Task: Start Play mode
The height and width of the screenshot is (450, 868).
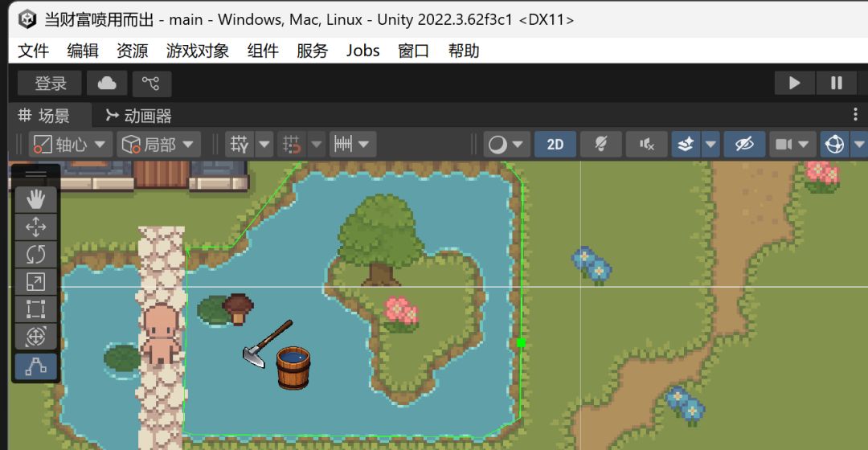Action: (794, 83)
